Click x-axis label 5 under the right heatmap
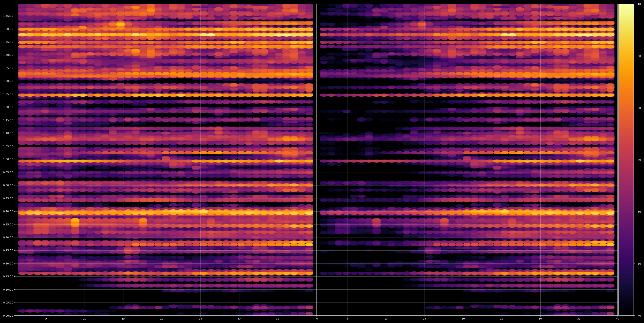Screen dimensions: 644x323 [x=347, y=319]
